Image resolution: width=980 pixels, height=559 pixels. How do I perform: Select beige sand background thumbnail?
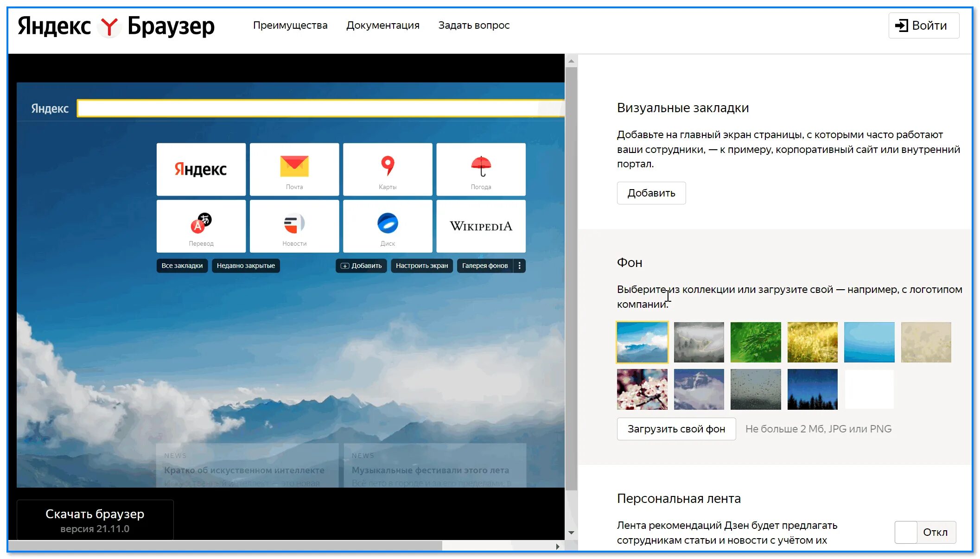(x=926, y=342)
